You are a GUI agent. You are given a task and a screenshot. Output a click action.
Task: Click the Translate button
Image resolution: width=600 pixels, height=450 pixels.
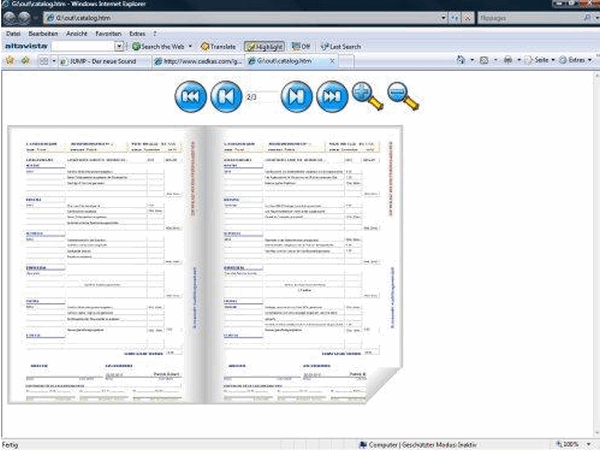[218, 46]
